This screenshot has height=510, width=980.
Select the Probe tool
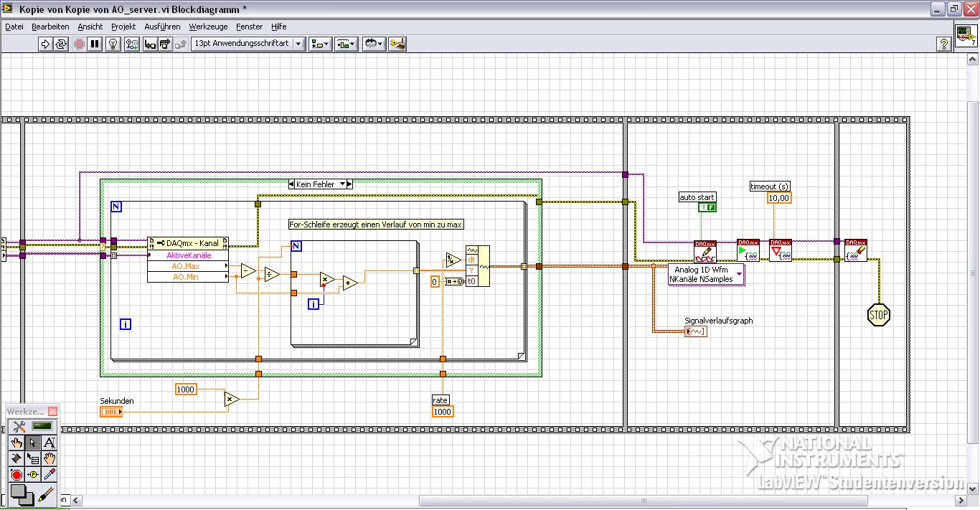pyautogui.click(x=33, y=474)
